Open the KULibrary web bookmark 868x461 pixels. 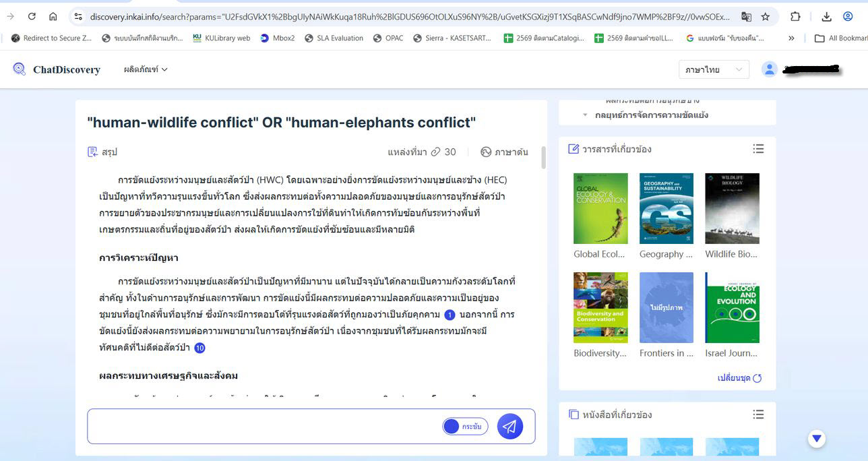click(x=221, y=38)
